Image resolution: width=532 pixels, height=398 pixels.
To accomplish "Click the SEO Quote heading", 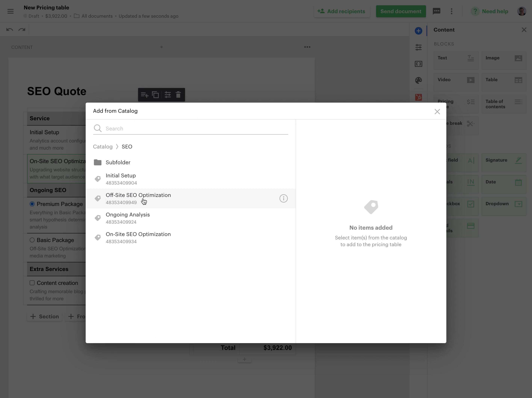I will [57, 91].
